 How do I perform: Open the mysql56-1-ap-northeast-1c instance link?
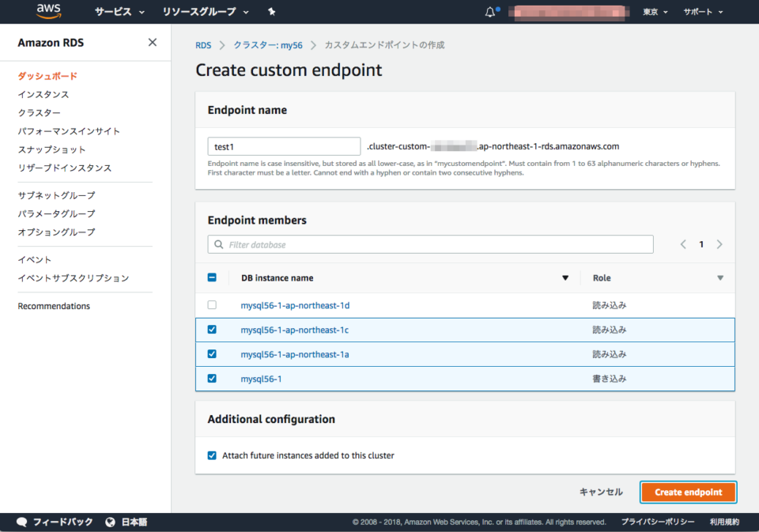[295, 330]
